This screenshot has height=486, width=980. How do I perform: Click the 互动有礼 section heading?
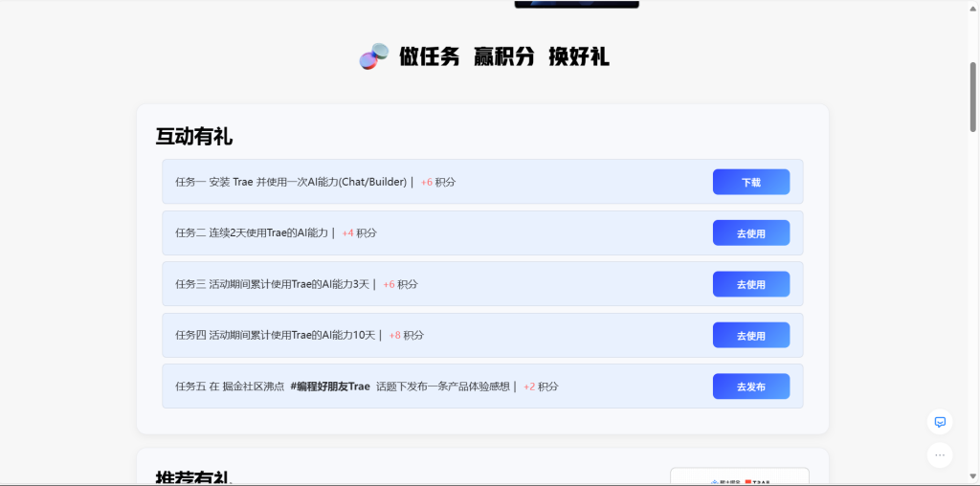194,137
